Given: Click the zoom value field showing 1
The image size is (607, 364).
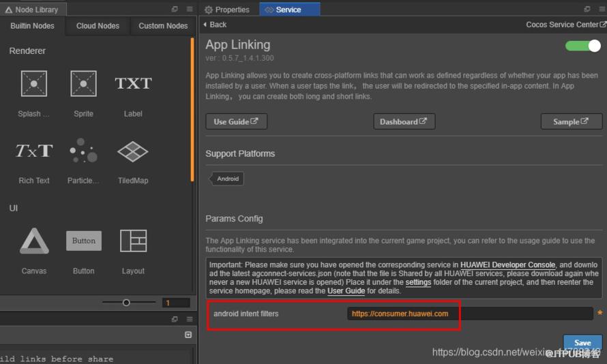Looking at the screenshot, I should 176,303.
